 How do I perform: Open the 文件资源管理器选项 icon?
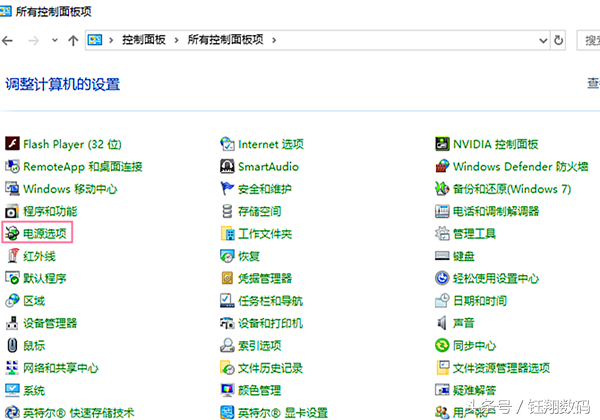tap(442, 368)
